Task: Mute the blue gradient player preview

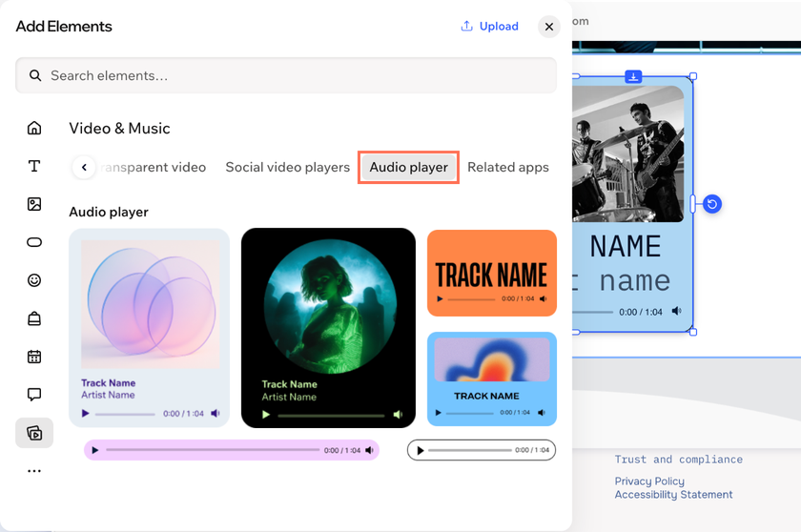Action: 542,413
